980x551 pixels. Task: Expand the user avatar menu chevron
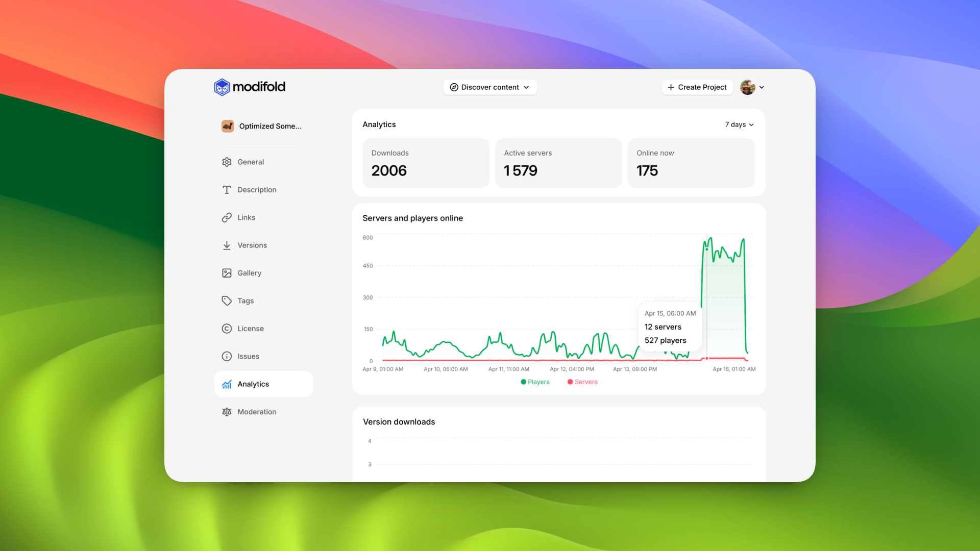point(762,87)
